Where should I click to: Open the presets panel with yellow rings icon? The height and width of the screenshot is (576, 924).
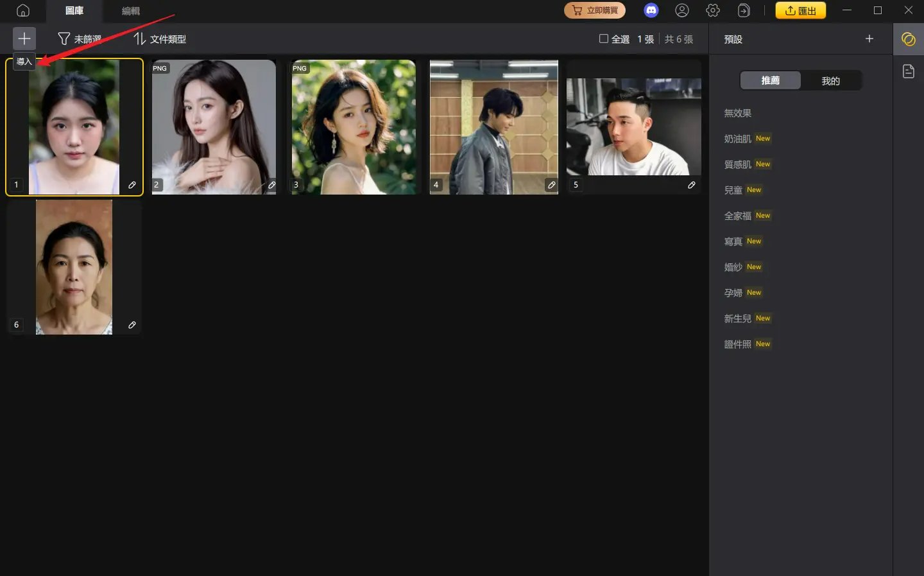909,40
